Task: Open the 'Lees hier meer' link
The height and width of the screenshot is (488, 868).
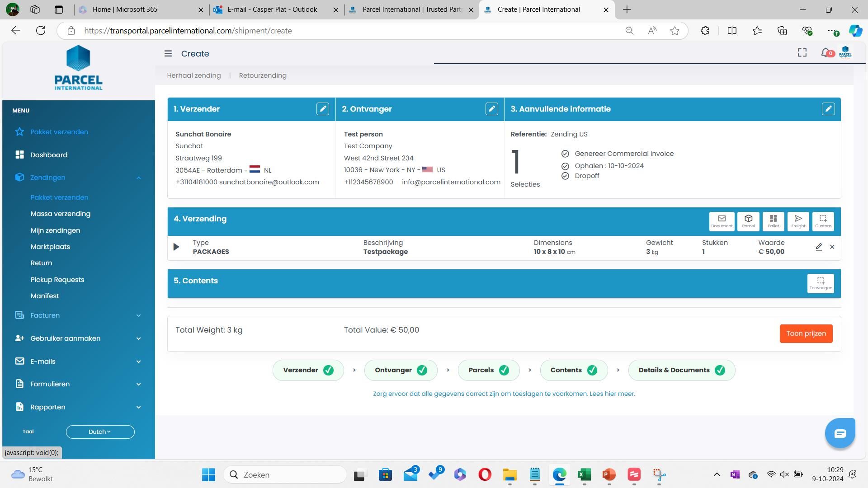Action: 612,394
